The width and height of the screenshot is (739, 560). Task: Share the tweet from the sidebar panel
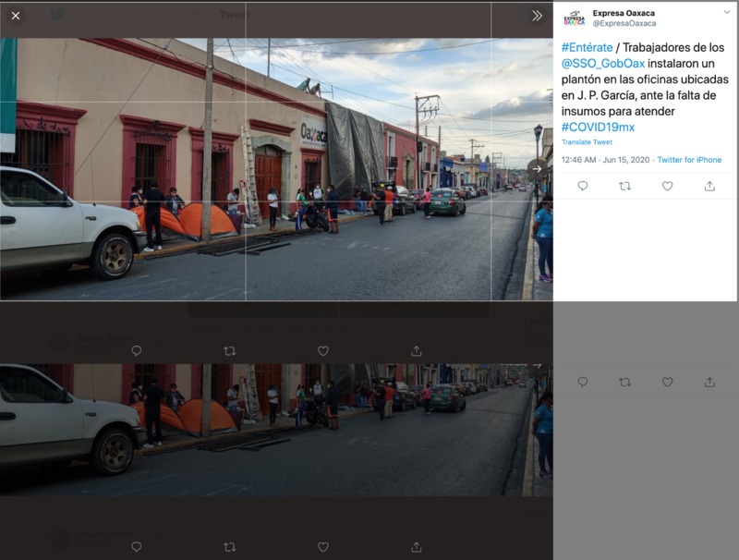click(x=709, y=186)
